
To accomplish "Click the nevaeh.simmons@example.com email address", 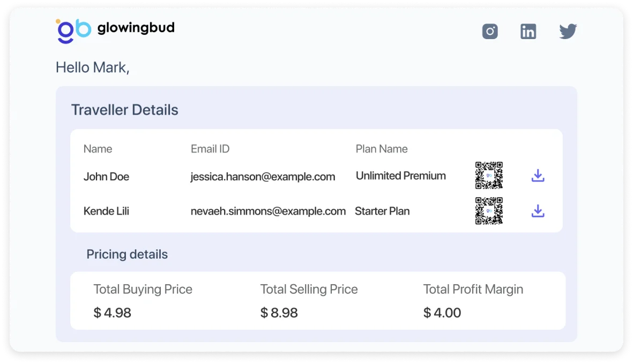I will point(268,211).
